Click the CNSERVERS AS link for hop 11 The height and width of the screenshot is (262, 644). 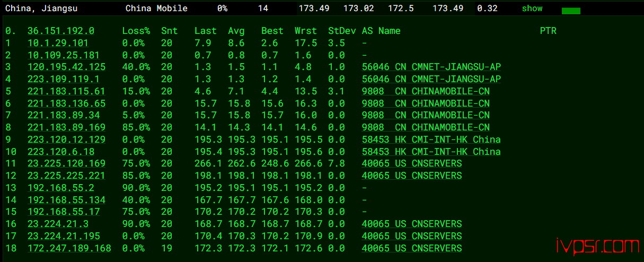pyautogui.click(x=412, y=163)
